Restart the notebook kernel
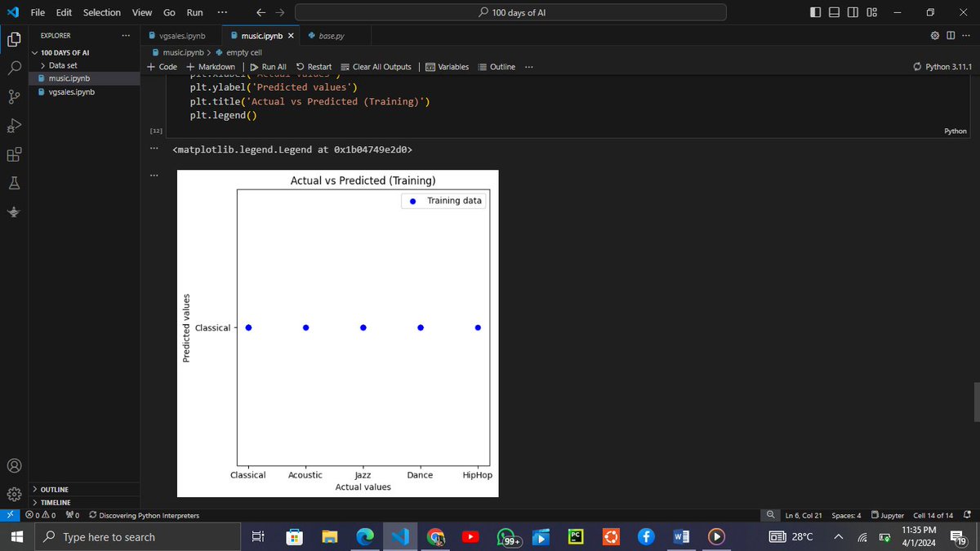The height and width of the screenshot is (551, 980). click(x=314, y=67)
